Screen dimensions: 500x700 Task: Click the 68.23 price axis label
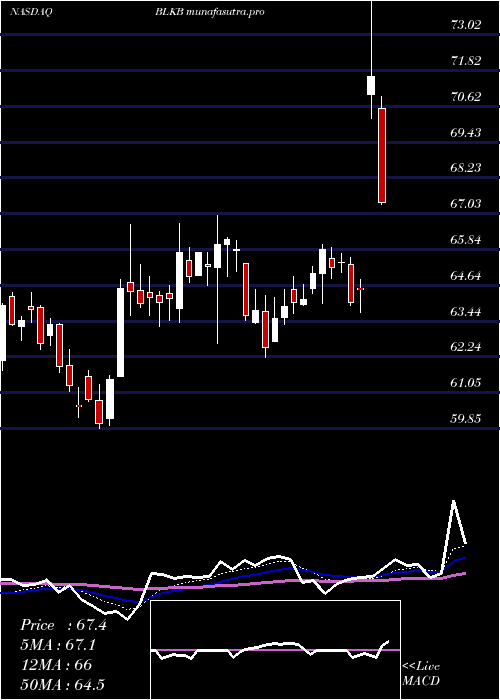[x=466, y=168]
